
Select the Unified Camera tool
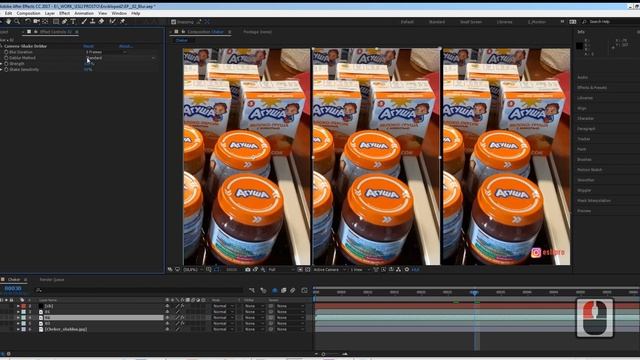[36, 21]
